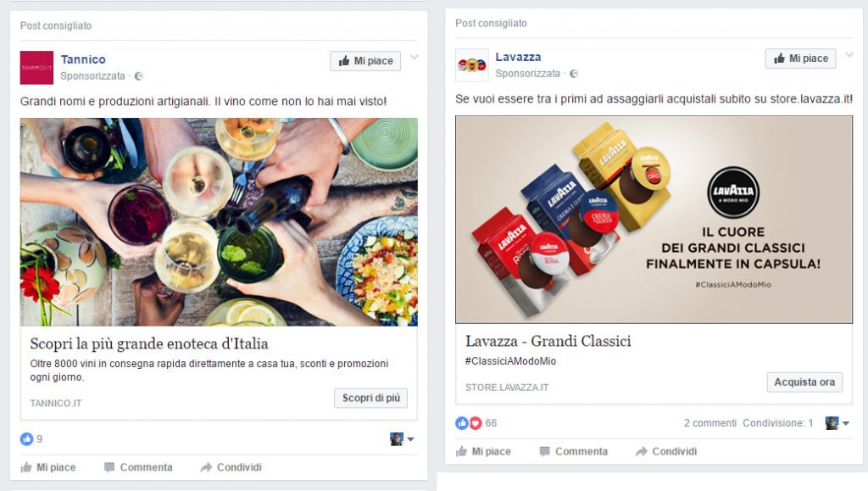868x491 pixels.
Task: Open profile selector dropdown on Lavazza post
Action: point(837,423)
